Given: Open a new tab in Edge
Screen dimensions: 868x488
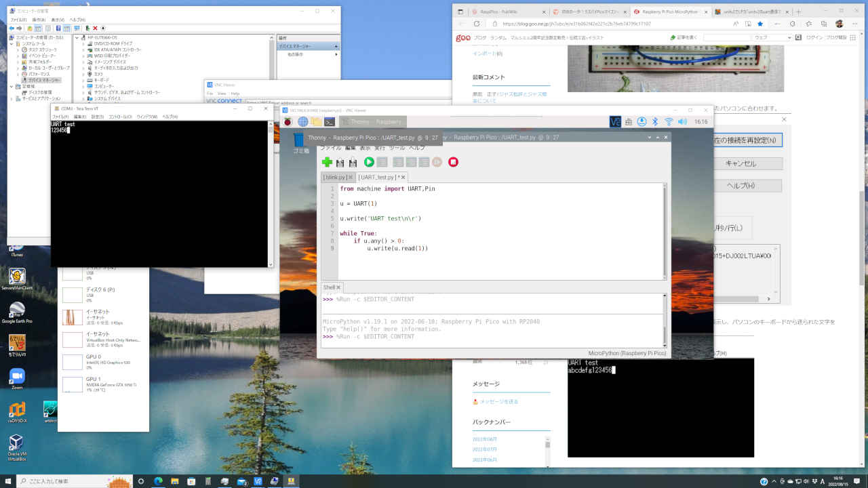Looking at the screenshot, I should (800, 12).
